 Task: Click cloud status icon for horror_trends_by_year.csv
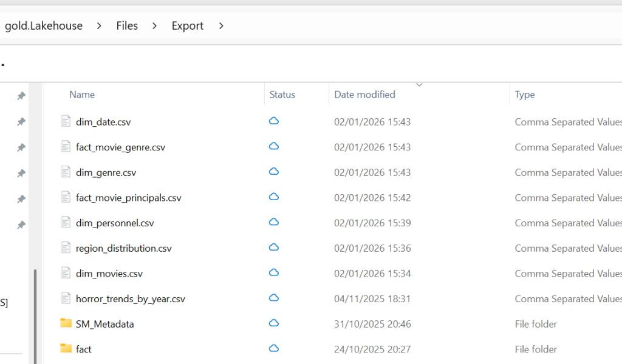pos(274,298)
